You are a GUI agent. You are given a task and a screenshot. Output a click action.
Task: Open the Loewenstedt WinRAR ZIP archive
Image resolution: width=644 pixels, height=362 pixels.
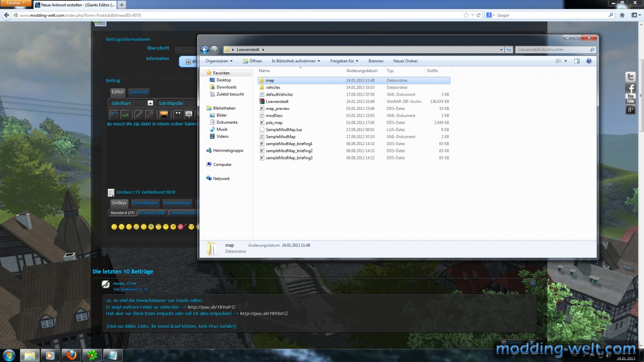(x=277, y=102)
